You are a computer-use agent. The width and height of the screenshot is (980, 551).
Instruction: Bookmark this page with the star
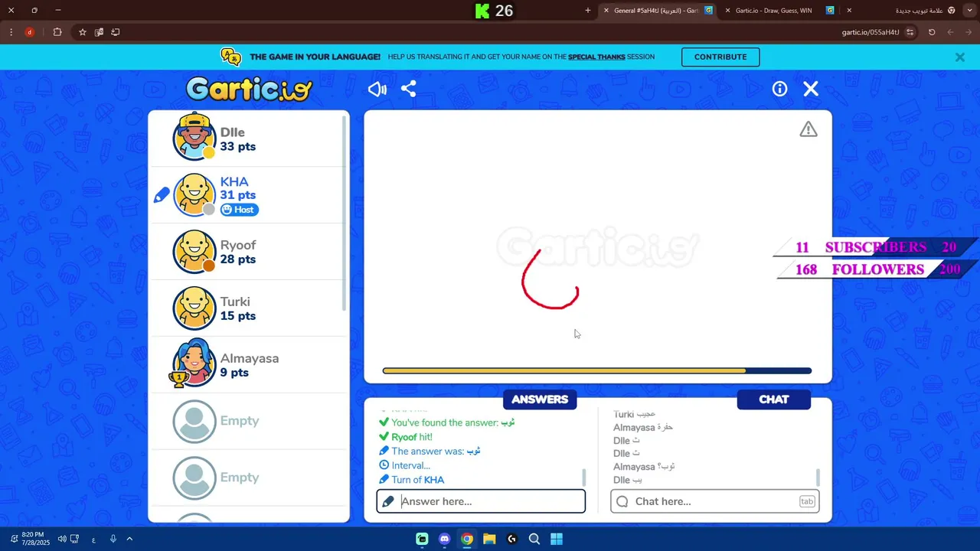[83, 32]
